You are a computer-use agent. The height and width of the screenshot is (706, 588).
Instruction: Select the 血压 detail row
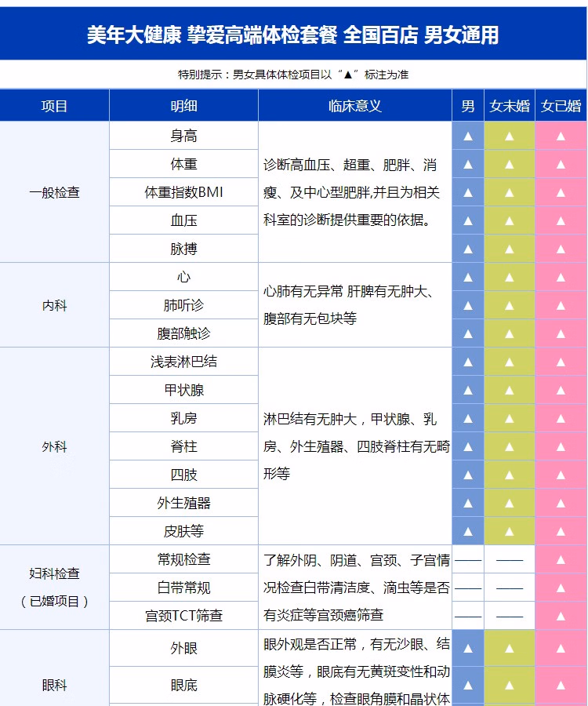tap(183, 220)
